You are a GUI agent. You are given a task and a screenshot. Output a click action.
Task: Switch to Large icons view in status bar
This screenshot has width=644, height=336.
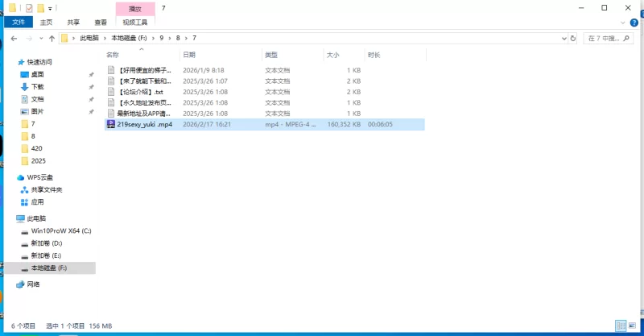632,326
